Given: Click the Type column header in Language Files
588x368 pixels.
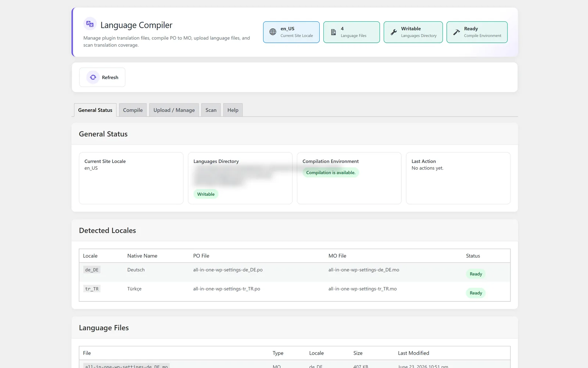Looking at the screenshot, I should point(278,353).
